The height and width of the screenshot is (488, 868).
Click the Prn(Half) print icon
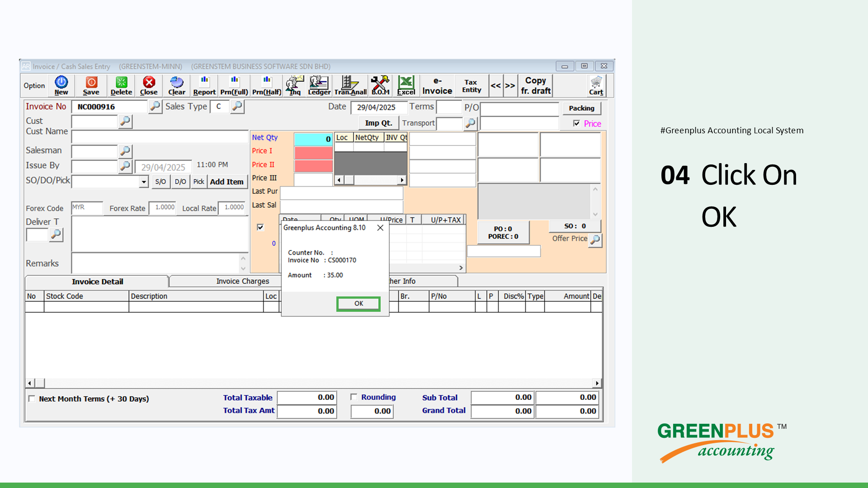pyautogui.click(x=267, y=85)
